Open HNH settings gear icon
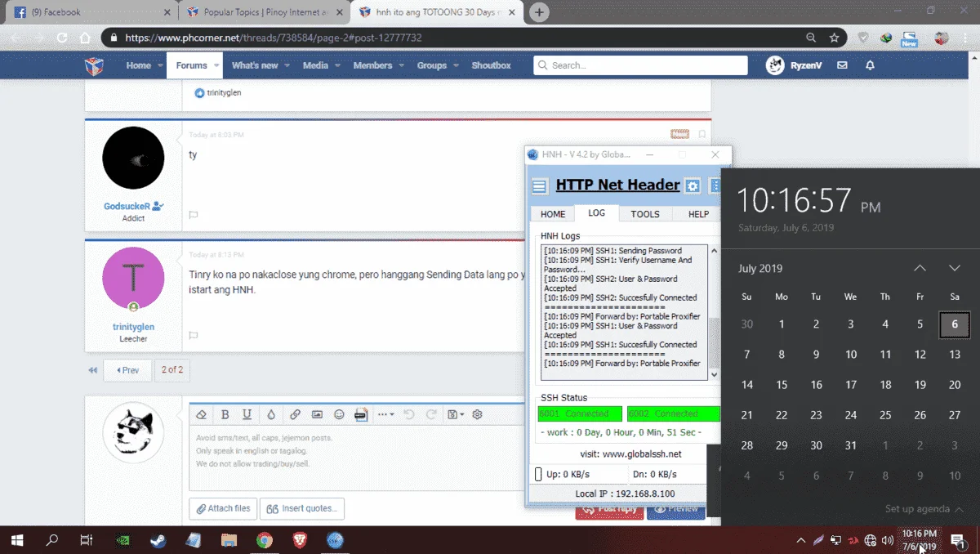The width and height of the screenshot is (980, 554). click(693, 185)
